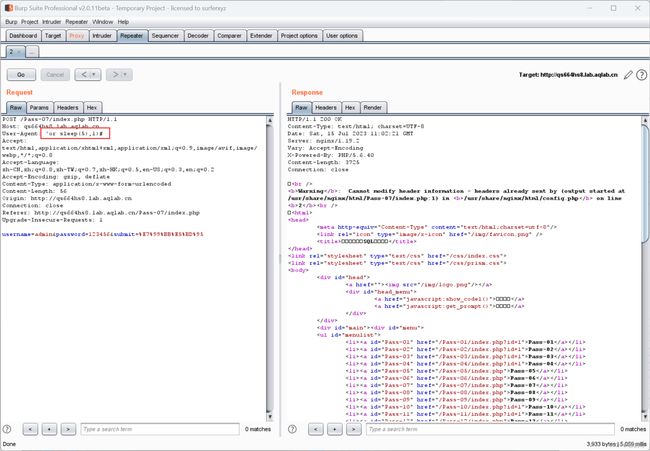Go to next match in response search

(354, 429)
